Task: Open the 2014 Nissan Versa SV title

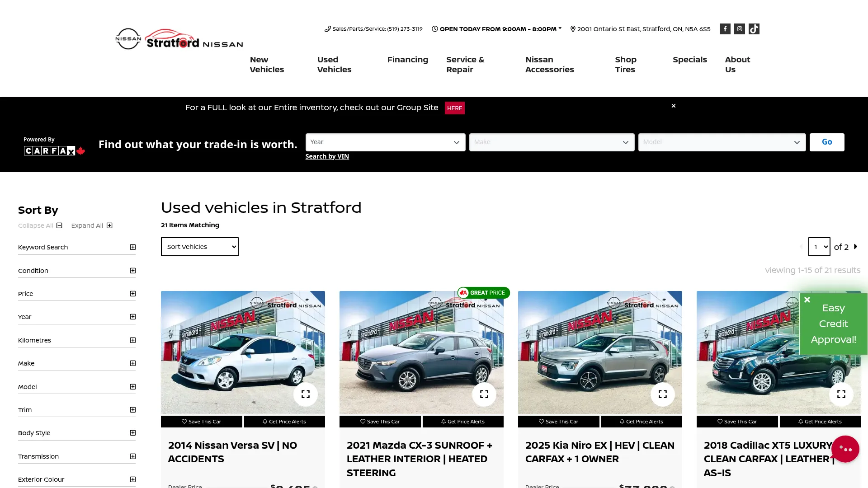Action: (x=232, y=452)
